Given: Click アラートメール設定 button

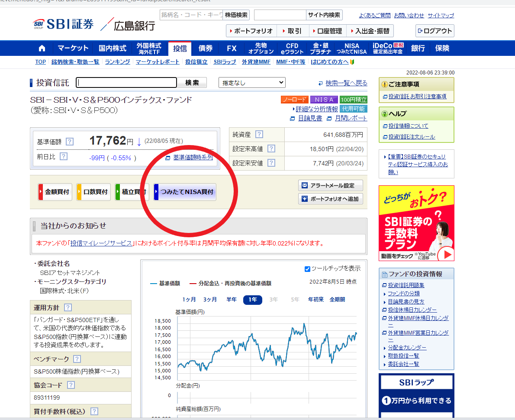Looking at the screenshot, I should [x=330, y=185].
